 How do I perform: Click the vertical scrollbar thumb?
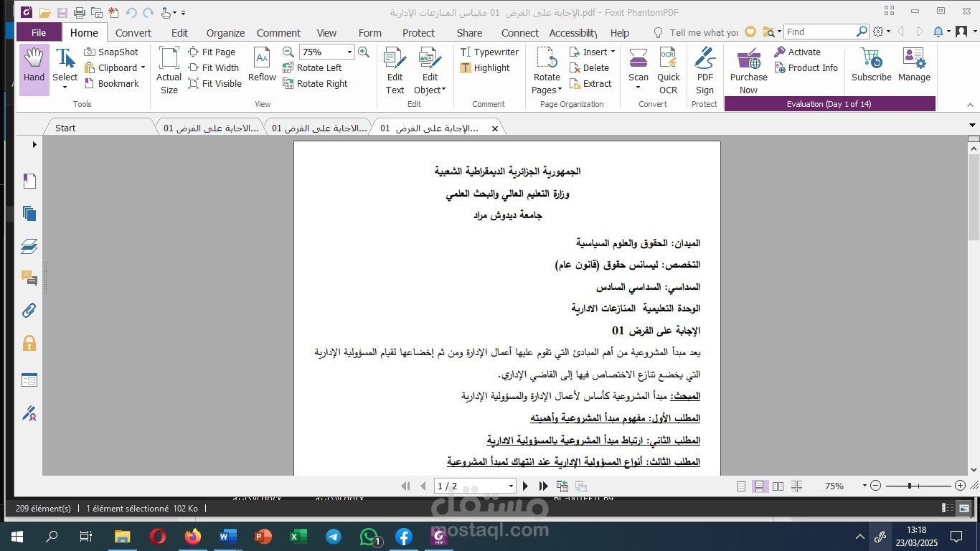tap(974, 197)
